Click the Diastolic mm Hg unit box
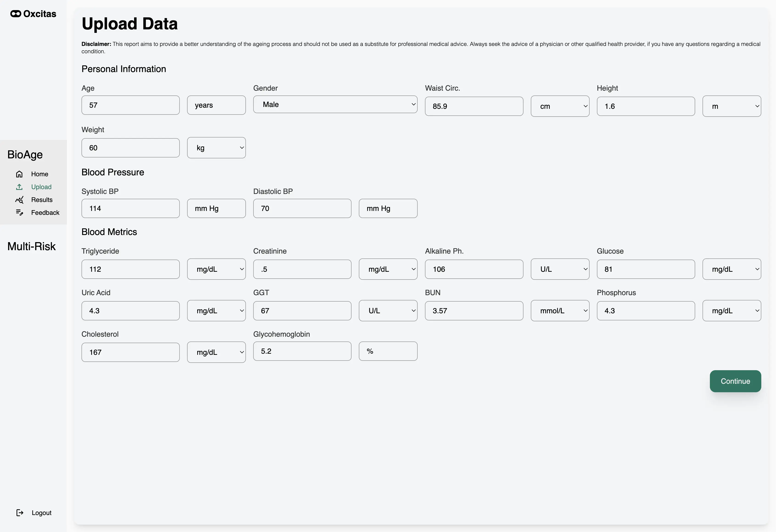 point(388,208)
